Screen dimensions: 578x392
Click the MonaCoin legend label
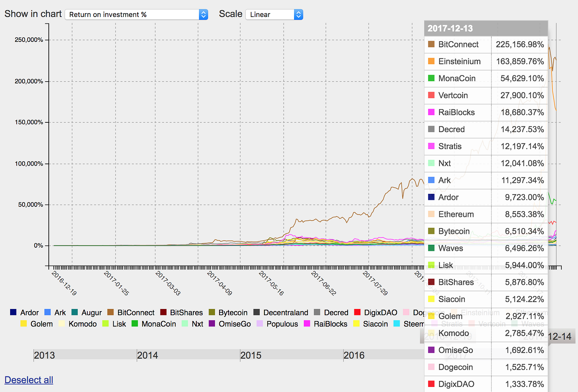[159, 324]
